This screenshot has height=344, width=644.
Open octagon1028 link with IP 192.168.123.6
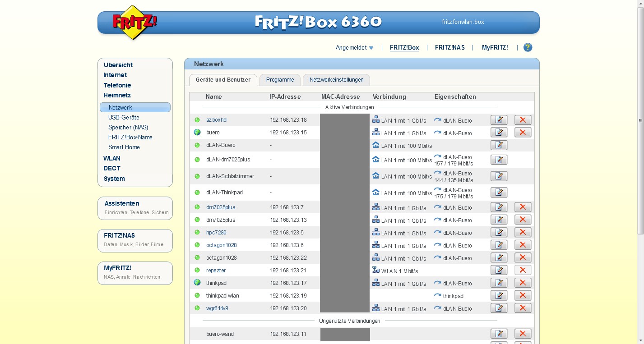coord(221,245)
